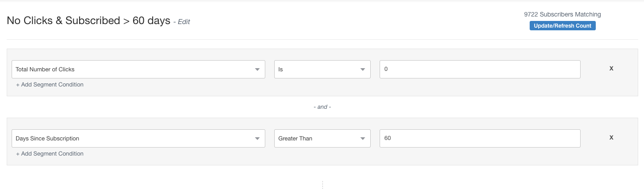Open the Greater Than comparison selector
The height and width of the screenshot is (189, 644).
(x=317, y=139)
